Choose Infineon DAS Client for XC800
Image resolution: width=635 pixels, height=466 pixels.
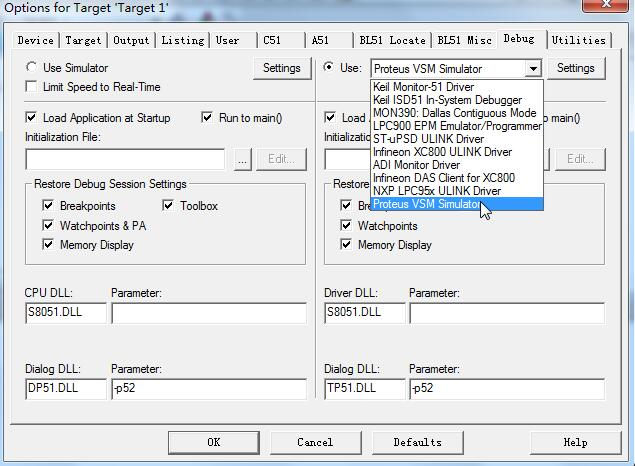pos(457,178)
